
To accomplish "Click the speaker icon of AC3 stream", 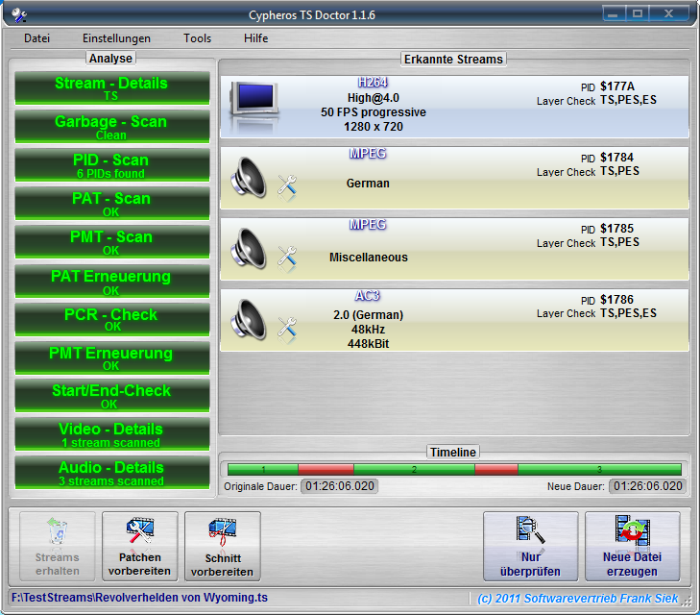I will point(249,319).
